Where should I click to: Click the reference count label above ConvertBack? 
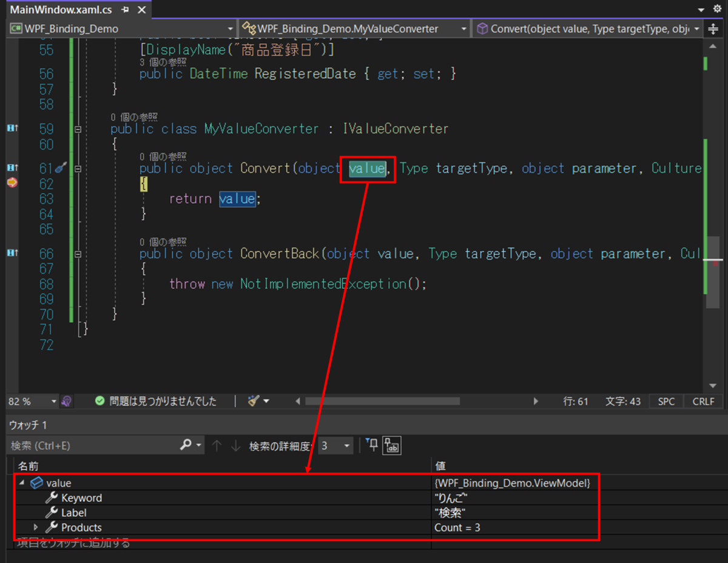point(163,241)
